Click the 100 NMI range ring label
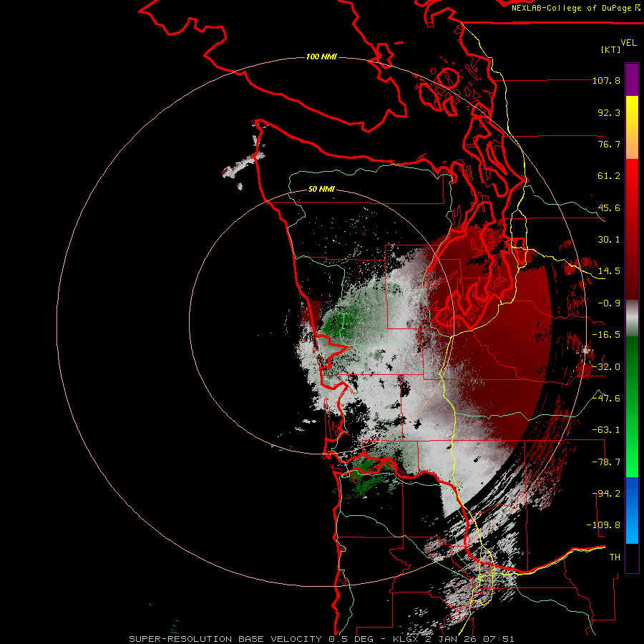This screenshot has height=644, width=644. pyautogui.click(x=321, y=57)
